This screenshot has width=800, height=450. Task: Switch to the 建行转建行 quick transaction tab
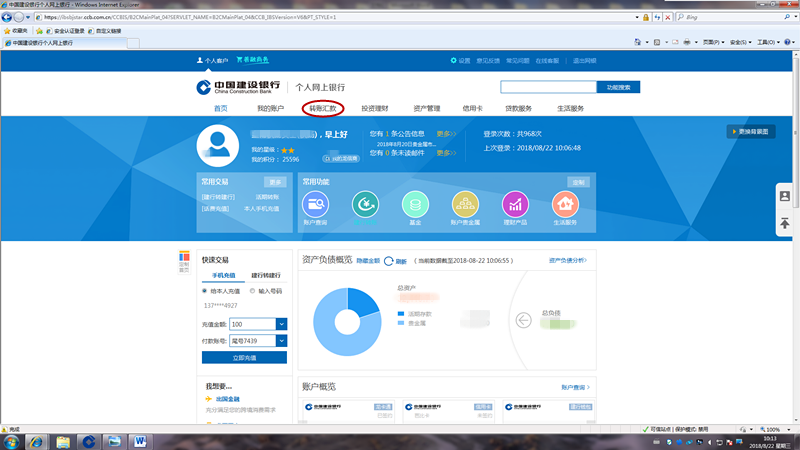click(265, 275)
